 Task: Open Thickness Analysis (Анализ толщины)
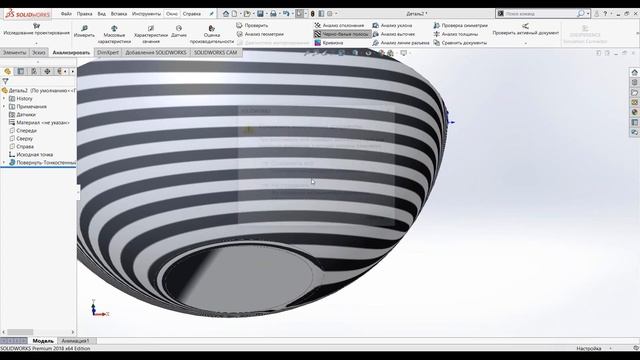456,34
